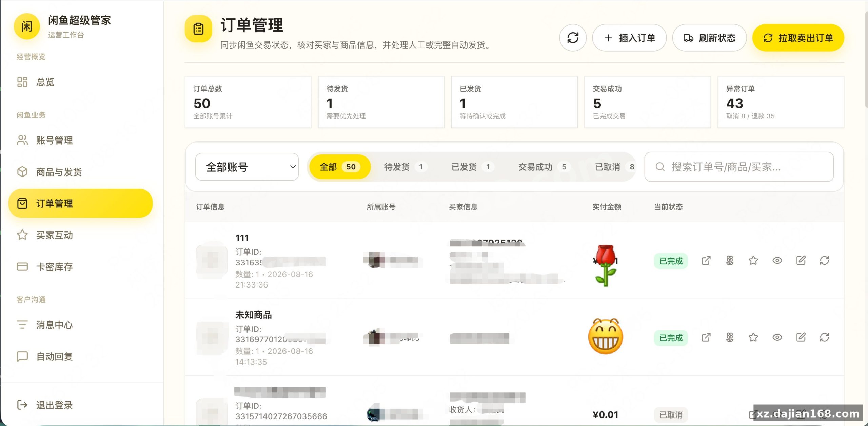
Task: Click the 订单信息 column header
Action: [210, 207]
